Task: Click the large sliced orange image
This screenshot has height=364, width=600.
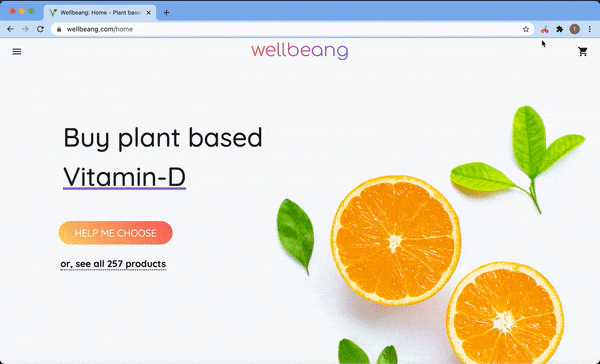Action: tap(396, 240)
